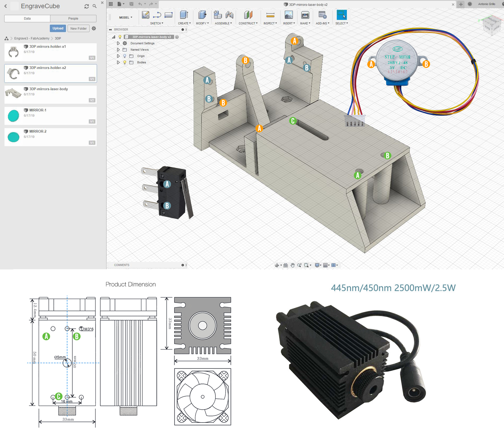The image size is (504, 440).
Task: Activate the Press Pull modify tool
Action: 202,15
